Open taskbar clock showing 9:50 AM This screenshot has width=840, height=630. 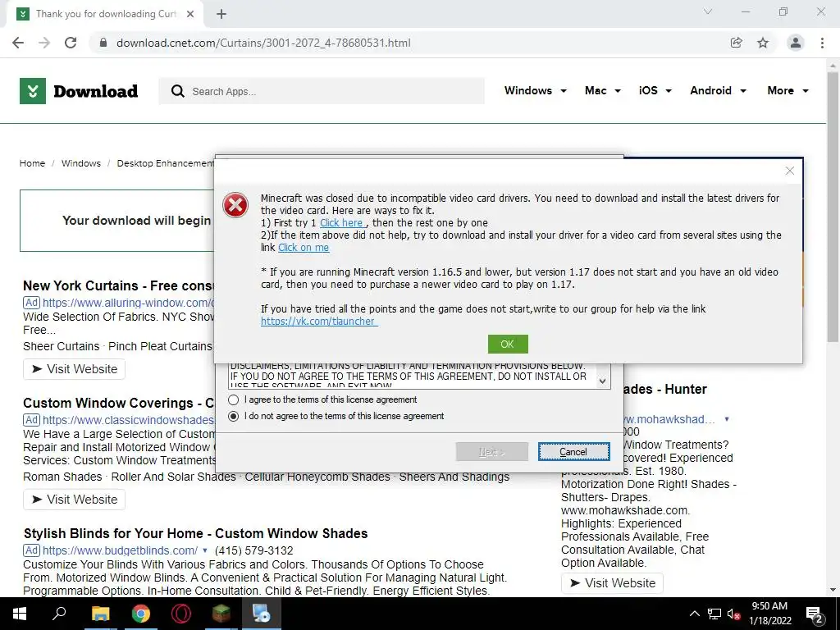(x=769, y=614)
